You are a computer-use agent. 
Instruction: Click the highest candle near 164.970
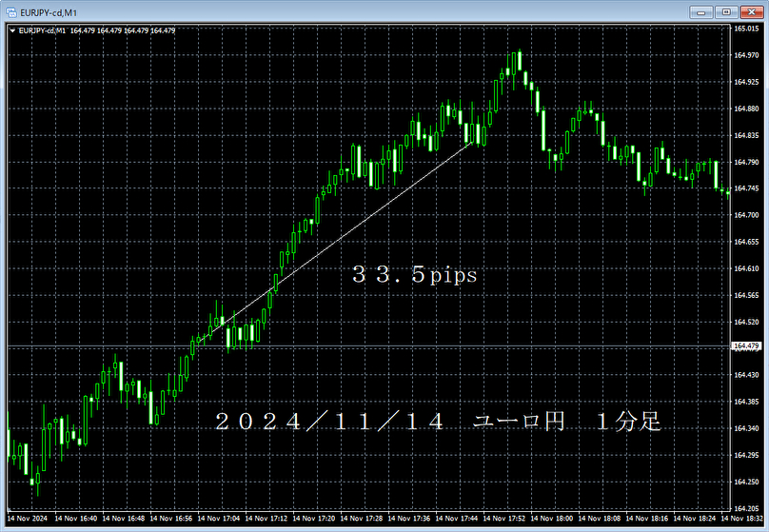coord(520,60)
